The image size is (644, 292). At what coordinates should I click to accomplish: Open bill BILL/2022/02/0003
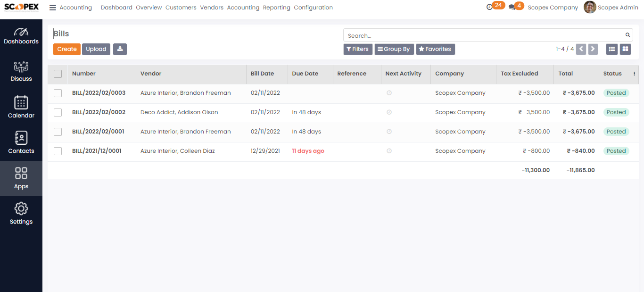(99, 93)
